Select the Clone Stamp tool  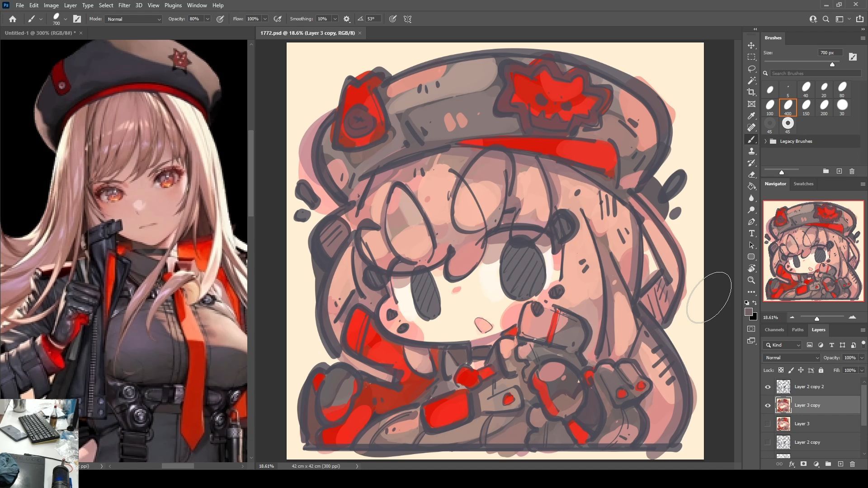751,151
